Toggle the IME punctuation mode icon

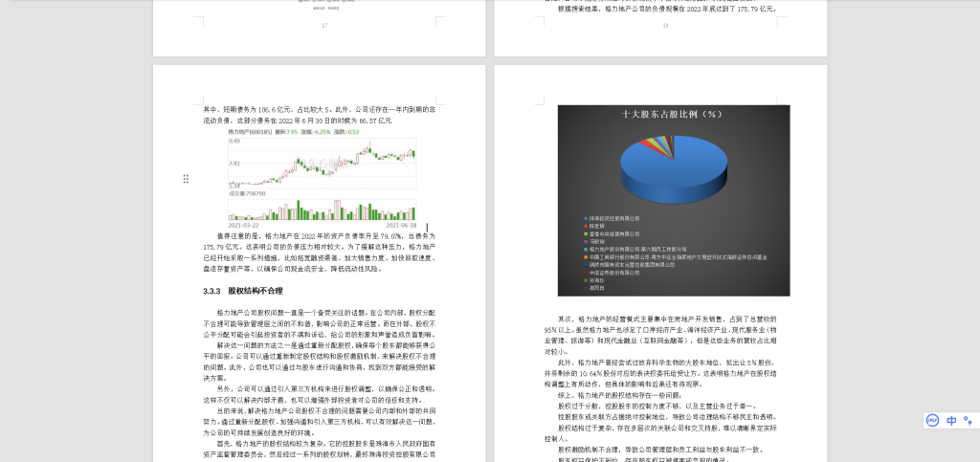[x=968, y=420]
